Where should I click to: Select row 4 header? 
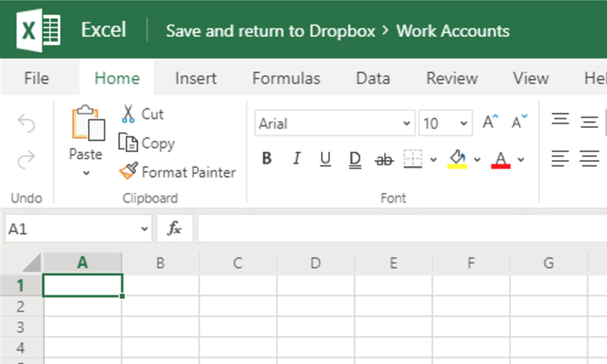pyautogui.click(x=21, y=347)
